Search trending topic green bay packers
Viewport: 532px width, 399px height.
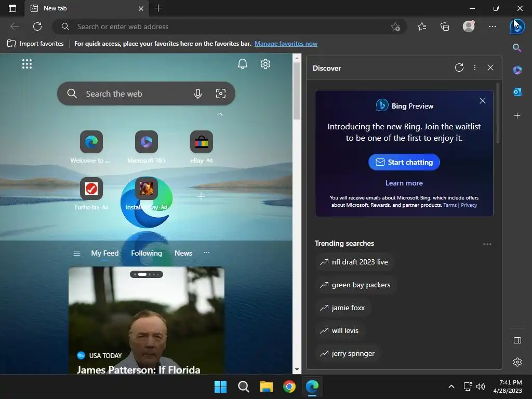pyautogui.click(x=355, y=285)
